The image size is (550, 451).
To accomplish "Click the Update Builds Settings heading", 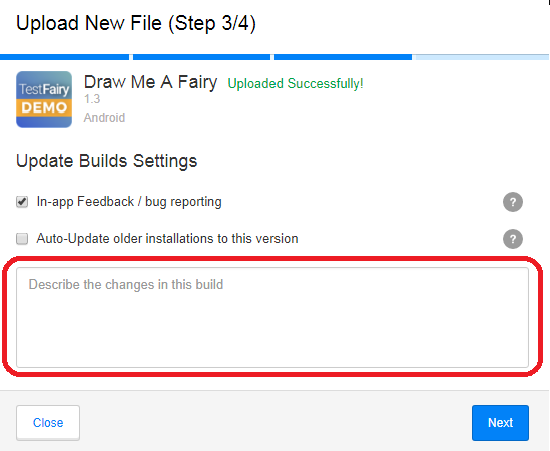I will point(107,162).
